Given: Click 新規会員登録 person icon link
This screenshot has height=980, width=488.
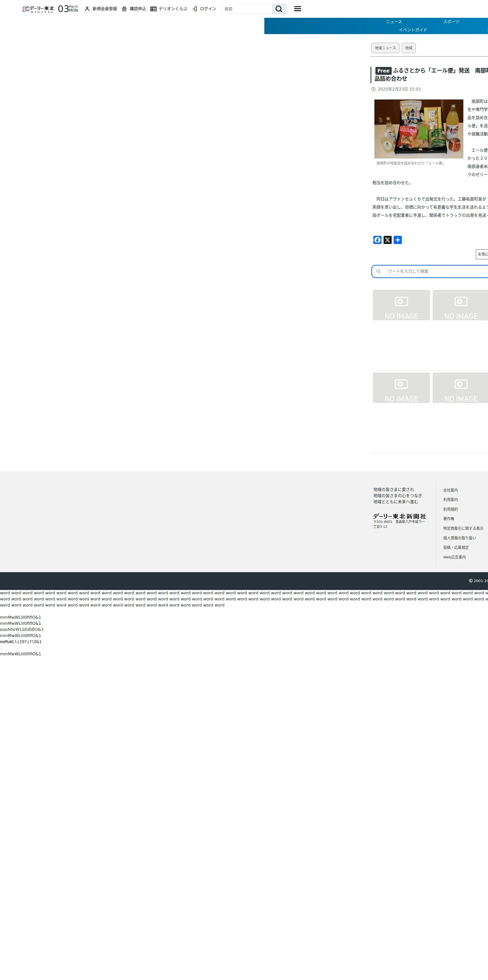Looking at the screenshot, I should click(101, 9).
